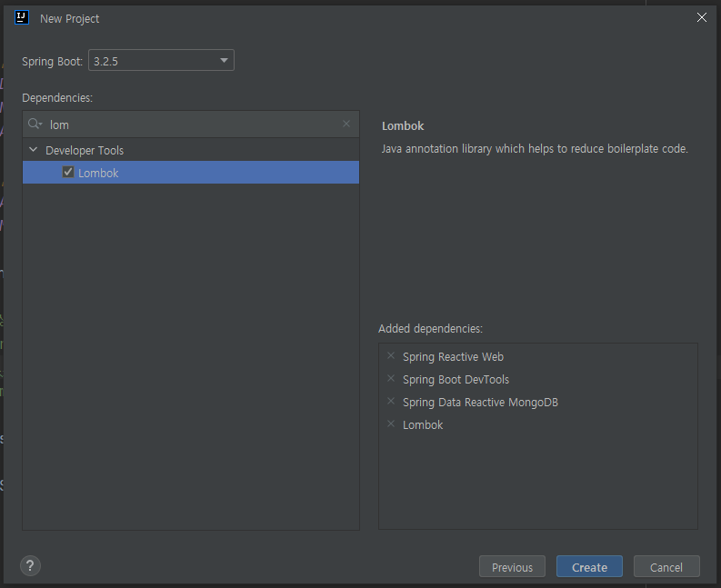Image resolution: width=721 pixels, height=588 pixels.
Task: Click Spring Boot DevTools list entry
Action: (456, 380)
